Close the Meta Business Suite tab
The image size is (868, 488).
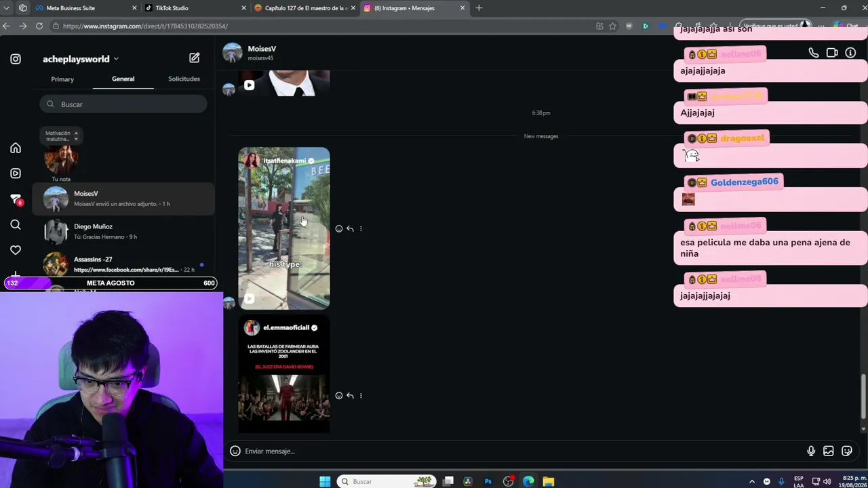coord(134,8)
